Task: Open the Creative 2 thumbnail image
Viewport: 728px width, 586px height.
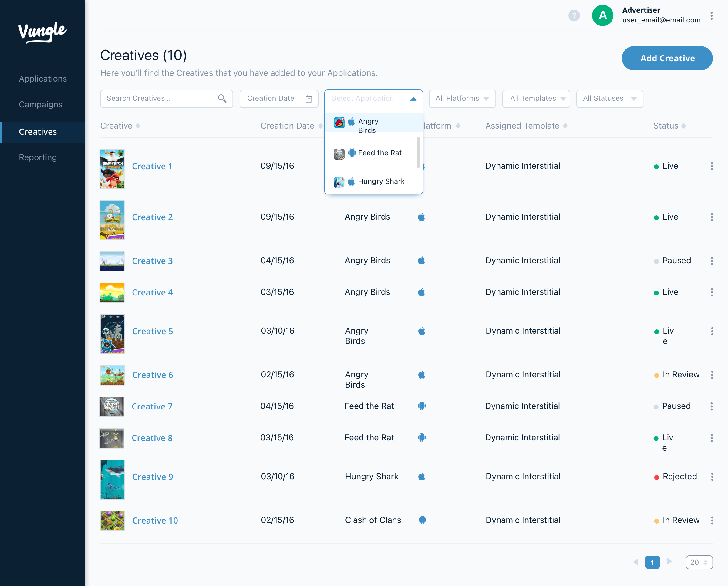Action: pos(112,220)
